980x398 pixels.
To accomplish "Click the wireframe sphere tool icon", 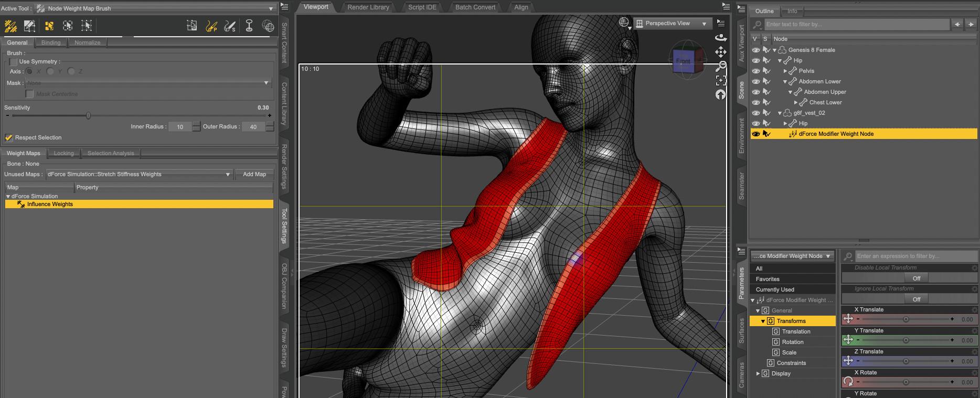I will (268, 26).
